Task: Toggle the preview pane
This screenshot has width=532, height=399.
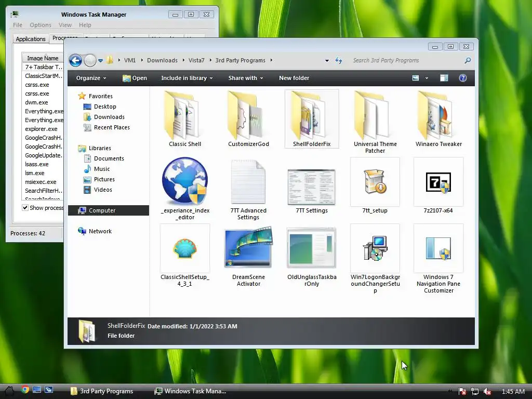Action: coord(444,78)
